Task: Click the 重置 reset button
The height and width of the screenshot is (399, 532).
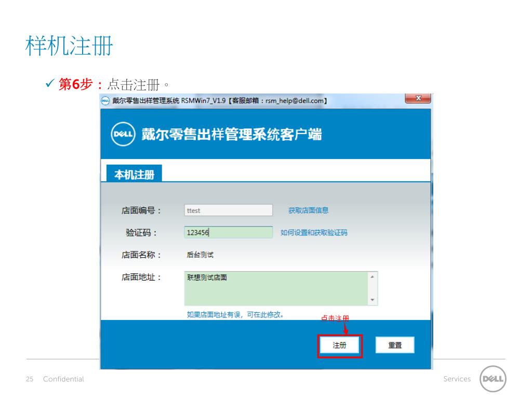Action: click(395, 345)
